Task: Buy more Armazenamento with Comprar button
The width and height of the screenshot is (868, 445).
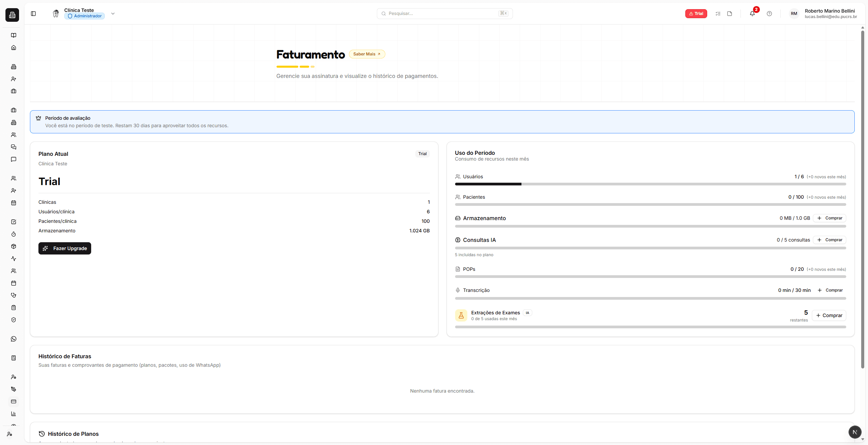Action: [x=829, y=218]
